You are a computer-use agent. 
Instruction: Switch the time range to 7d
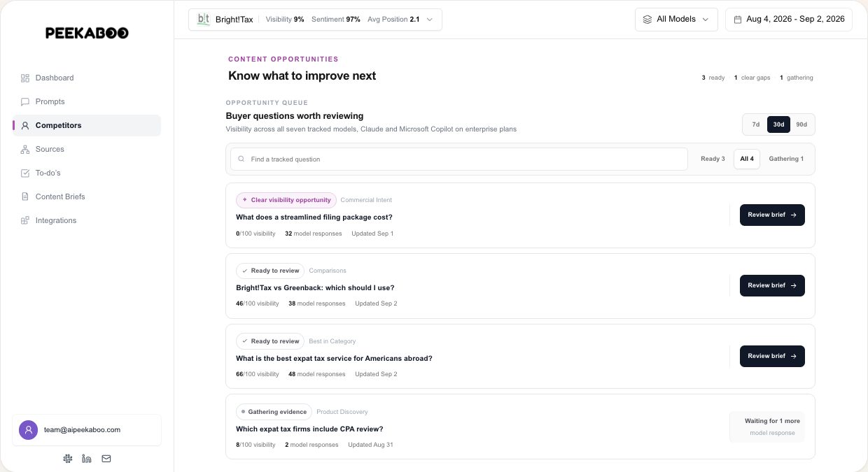pyautogui.click(x=756, y=124)
